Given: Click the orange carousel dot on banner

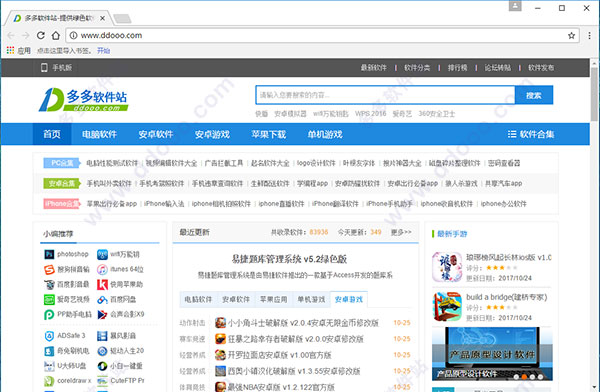Looking at the screenshot, I should (x=524, y=377).
